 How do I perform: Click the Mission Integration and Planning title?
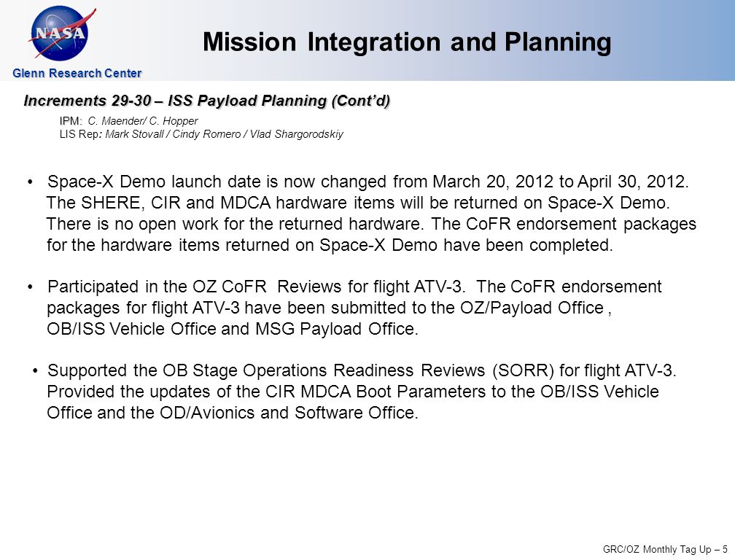407,42
